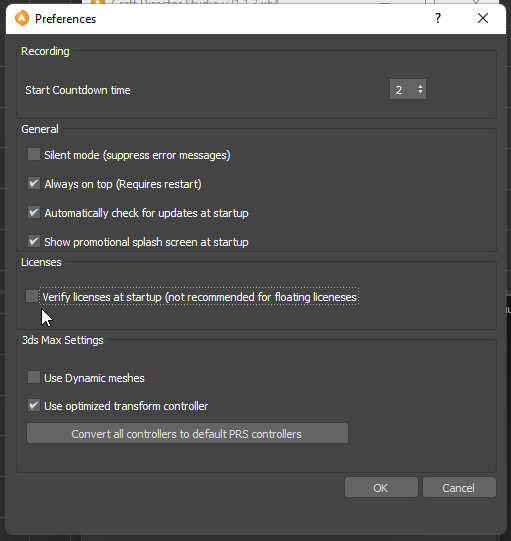Click the Start Countdown time label
Screen dimensions: 511x541
click(x=78, y=90)
